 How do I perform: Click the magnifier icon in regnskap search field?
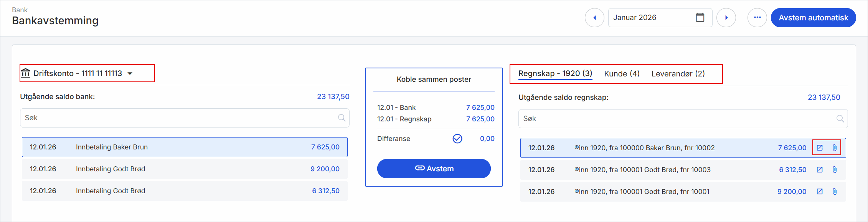pyautogui.click(x=840, y=118)
